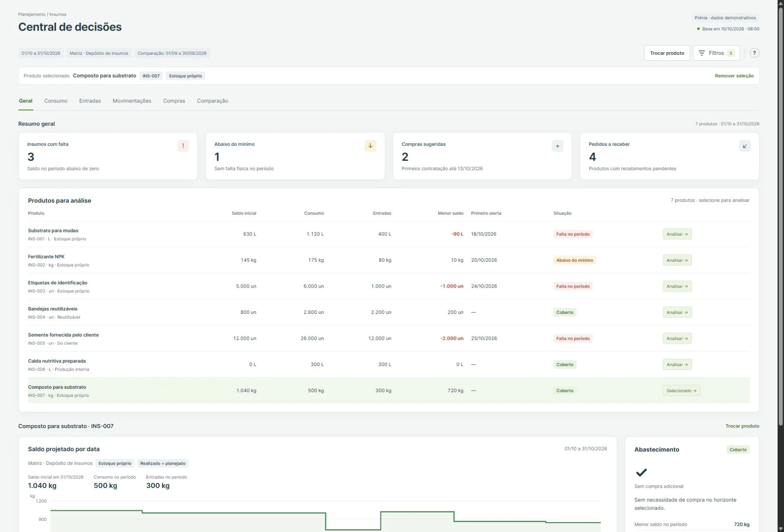Click the Selecionado button for Composto para substrato
Image resolution: width=784 pixels, height=532 pixels.
(681, 391)
